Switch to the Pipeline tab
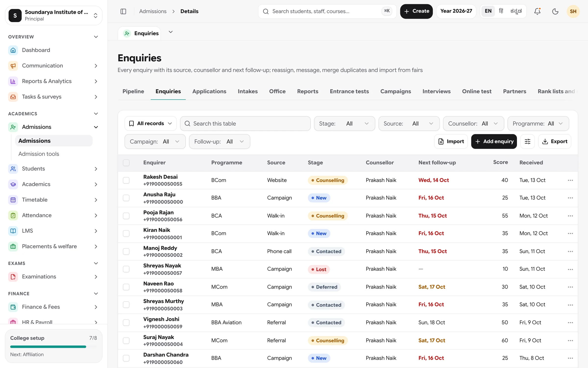Viewport: 588px width, 368px height. point(133,91)
